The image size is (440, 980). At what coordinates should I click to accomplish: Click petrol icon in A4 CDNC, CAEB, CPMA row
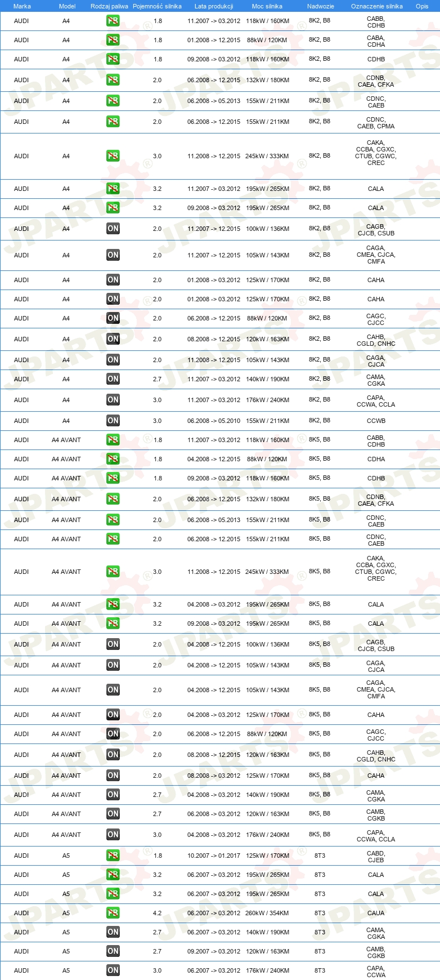pyautogui.click(x=113, y=122)
